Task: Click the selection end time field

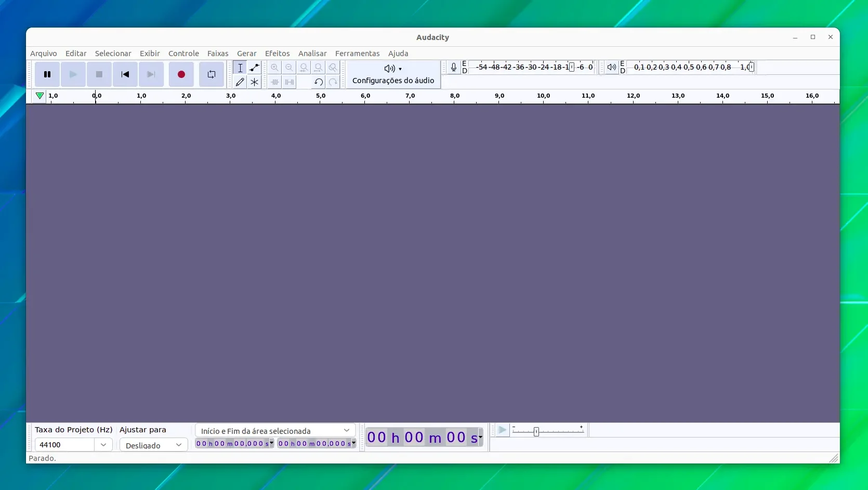Action: [x=314, y=443]
